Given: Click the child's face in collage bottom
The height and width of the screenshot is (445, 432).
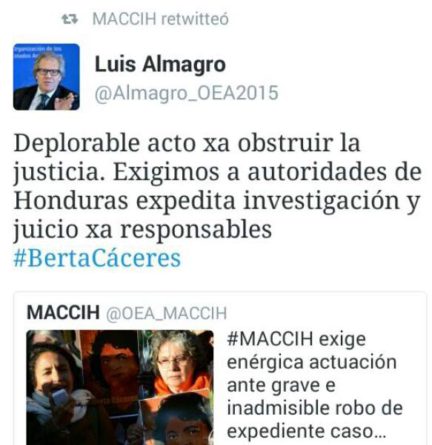Looking at the screenshot, I should (178, 422).
